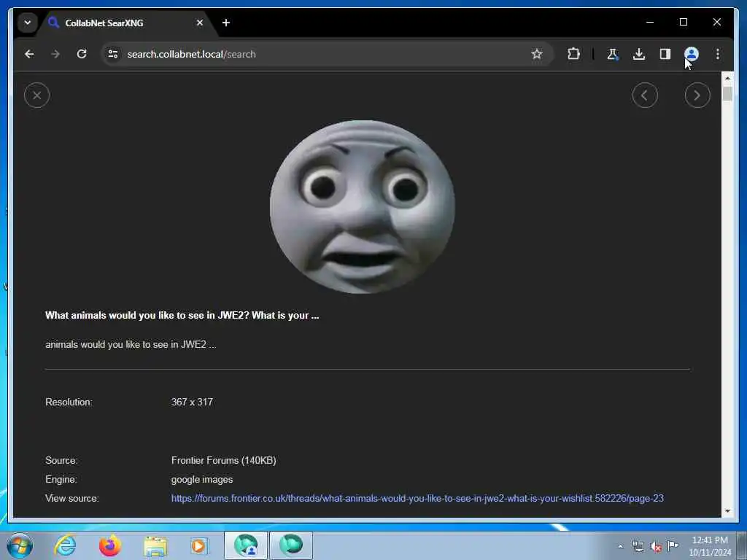747x560 pixels.
Task: View site information icon
Action: 113,54
